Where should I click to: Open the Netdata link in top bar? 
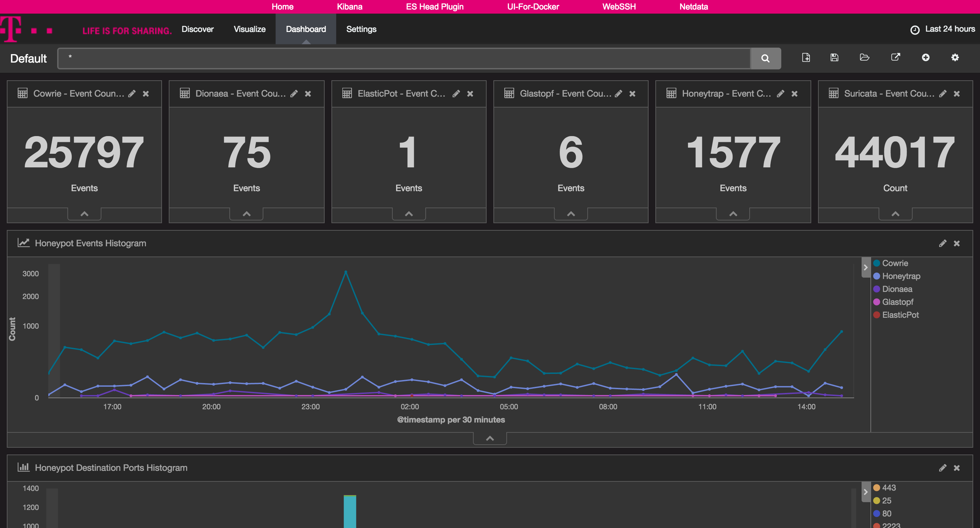click(693, 6)
